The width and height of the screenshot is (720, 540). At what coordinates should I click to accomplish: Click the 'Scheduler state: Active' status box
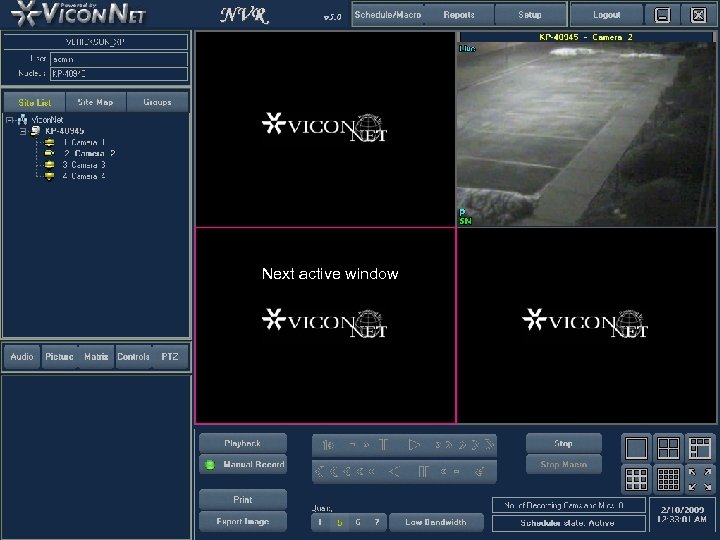pos(568,523)
